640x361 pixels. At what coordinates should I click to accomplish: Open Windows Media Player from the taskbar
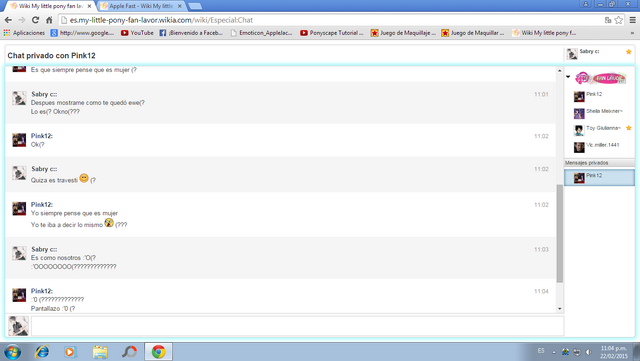coord(70,352)
